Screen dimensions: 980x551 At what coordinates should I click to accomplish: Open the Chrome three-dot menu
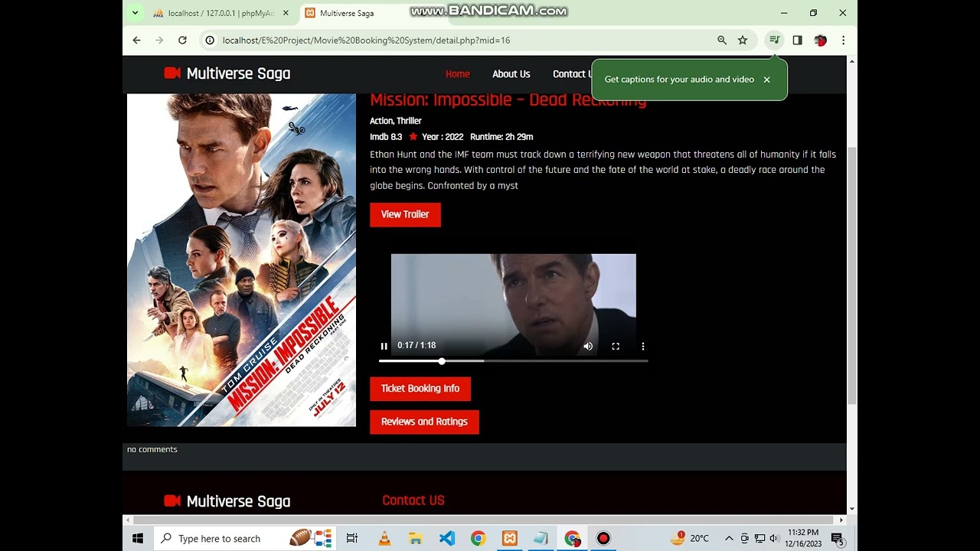[x=843, y=40]
